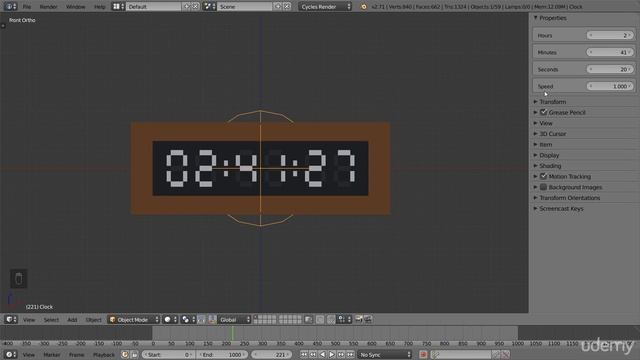Expand the Display panel
The image size is (640, 360).
[x=549, y=155]
